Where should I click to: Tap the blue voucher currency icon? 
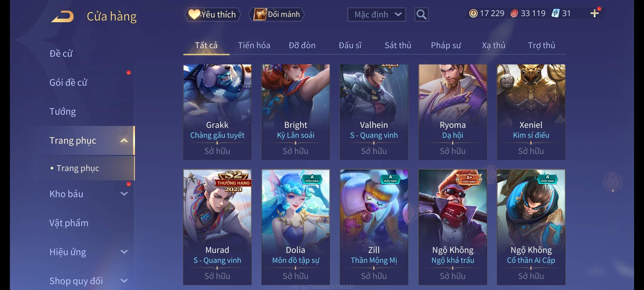[x=555, y=13]
